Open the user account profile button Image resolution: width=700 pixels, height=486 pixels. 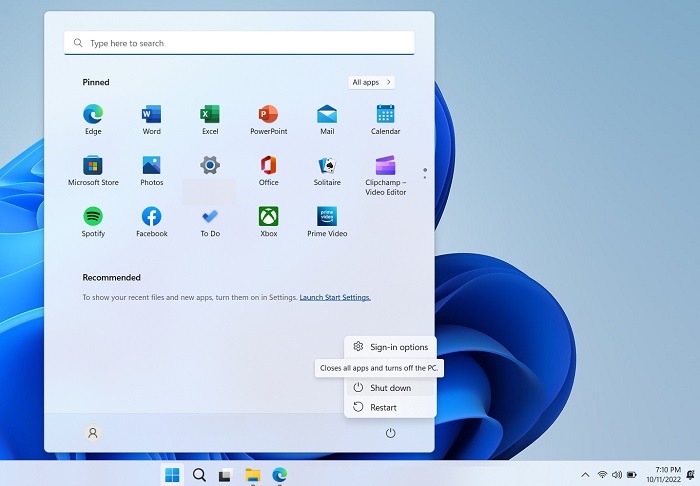click(x=93, y=433)
